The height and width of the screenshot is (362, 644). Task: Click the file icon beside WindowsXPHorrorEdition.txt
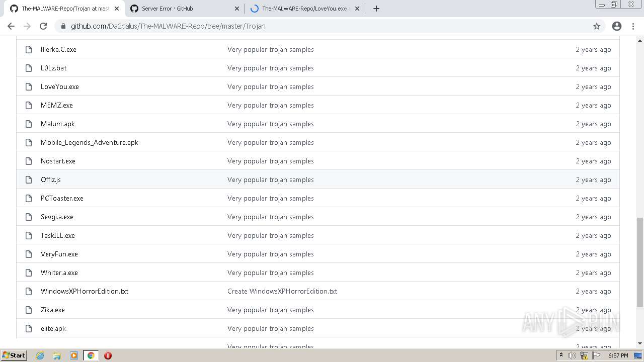[x=29, y=291]
